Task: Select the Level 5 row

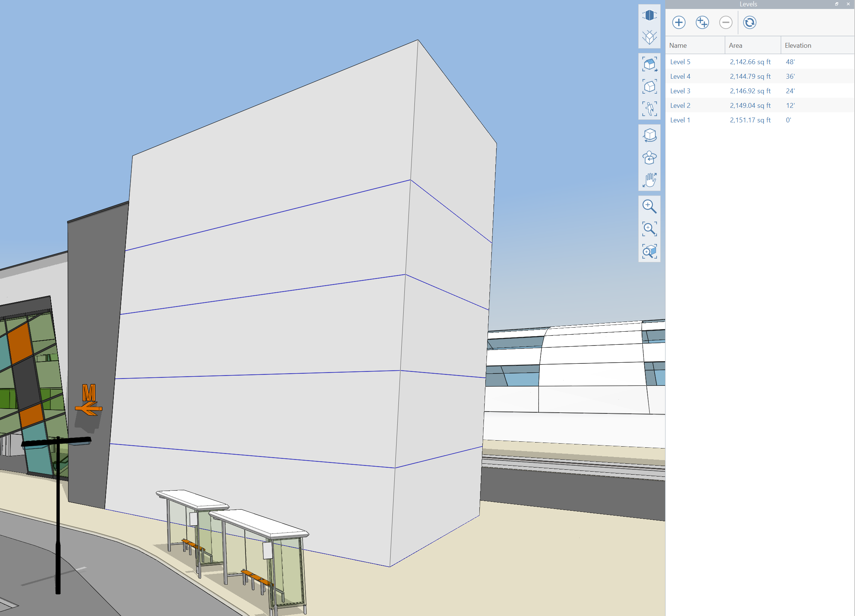Action: point(680,62)
